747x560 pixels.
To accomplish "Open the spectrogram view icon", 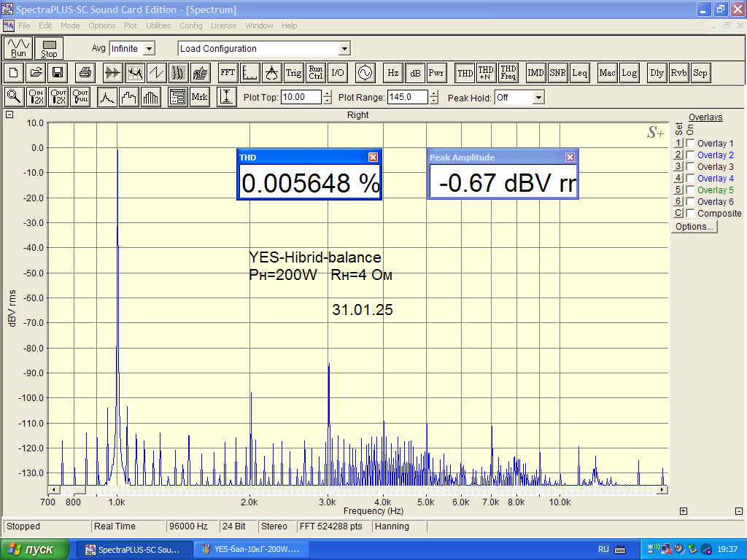I will (179, 73).
